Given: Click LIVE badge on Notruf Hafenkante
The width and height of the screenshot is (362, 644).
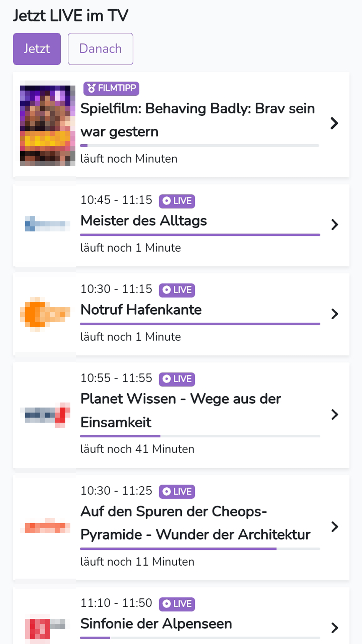Looking at the screenshot, I should click(177, 290).
